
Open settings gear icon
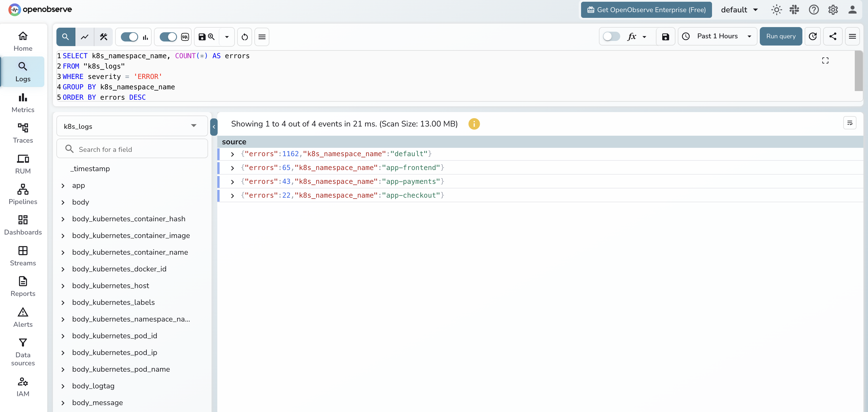tap(833, 10)
